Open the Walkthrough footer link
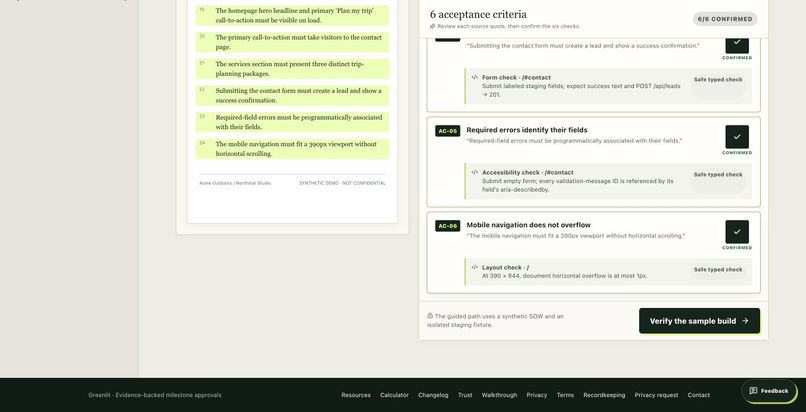 pos(499,395)
